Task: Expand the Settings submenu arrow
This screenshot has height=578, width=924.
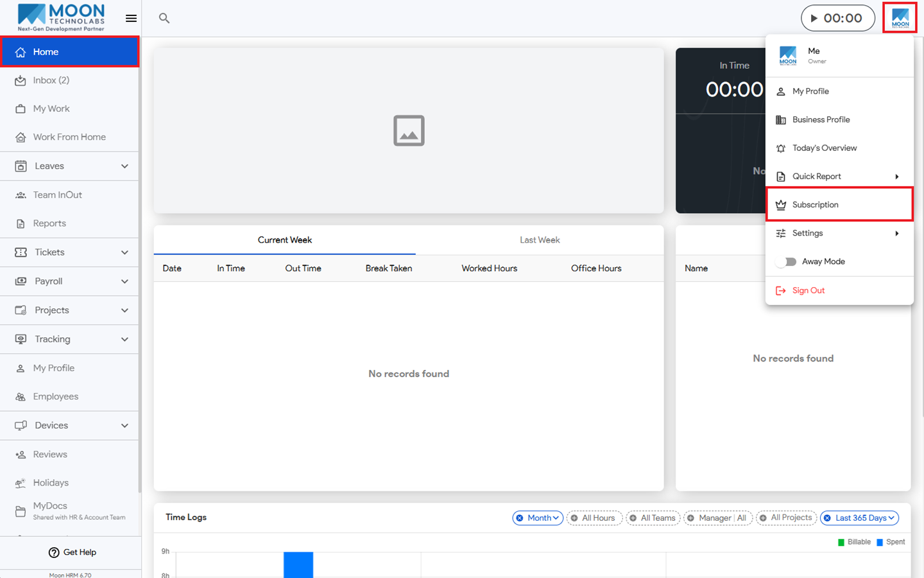Action: click(x=897, y=233)
